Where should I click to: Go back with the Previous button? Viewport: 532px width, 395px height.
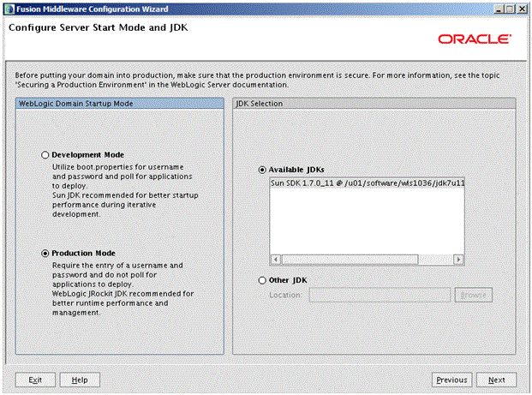(451, 380)
